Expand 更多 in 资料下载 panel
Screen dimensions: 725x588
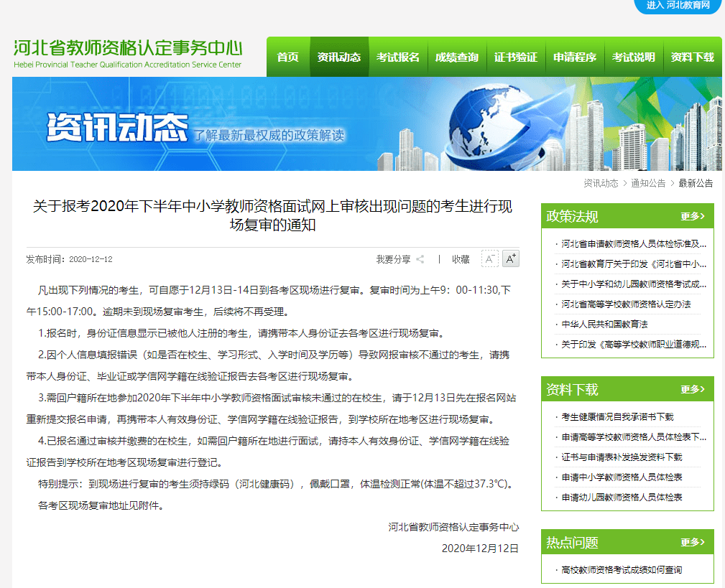point(692,389)
